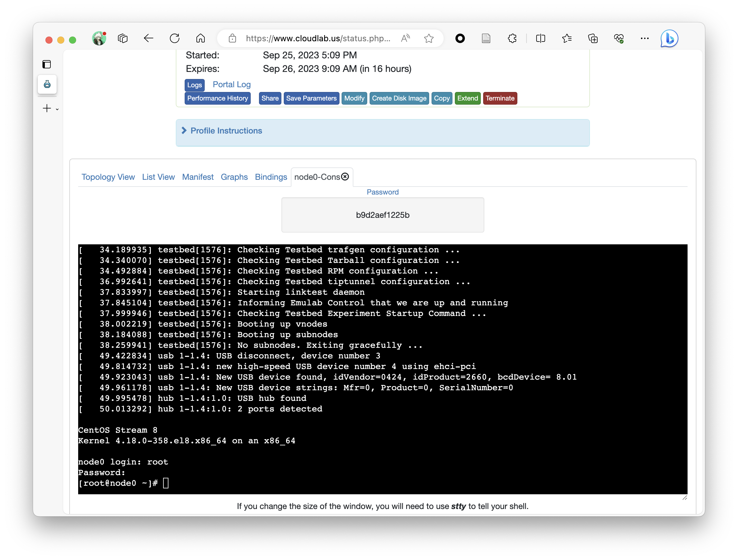Switch to the Topology View tab
The height and width of the screenshot is (560, 738).
click(x=108, y=177)
